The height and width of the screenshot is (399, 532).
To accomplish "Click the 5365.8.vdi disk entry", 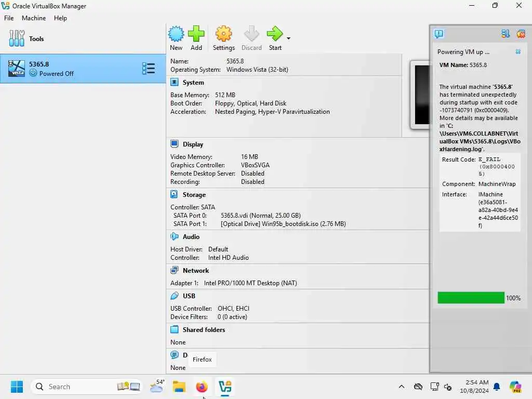I will (261, 216).
